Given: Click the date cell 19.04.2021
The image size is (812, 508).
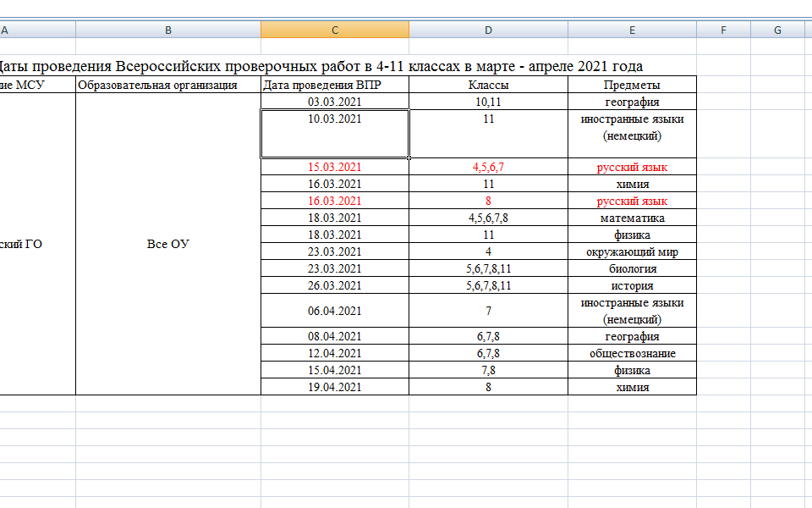Looking at the screenshot, I should (334, 387).
